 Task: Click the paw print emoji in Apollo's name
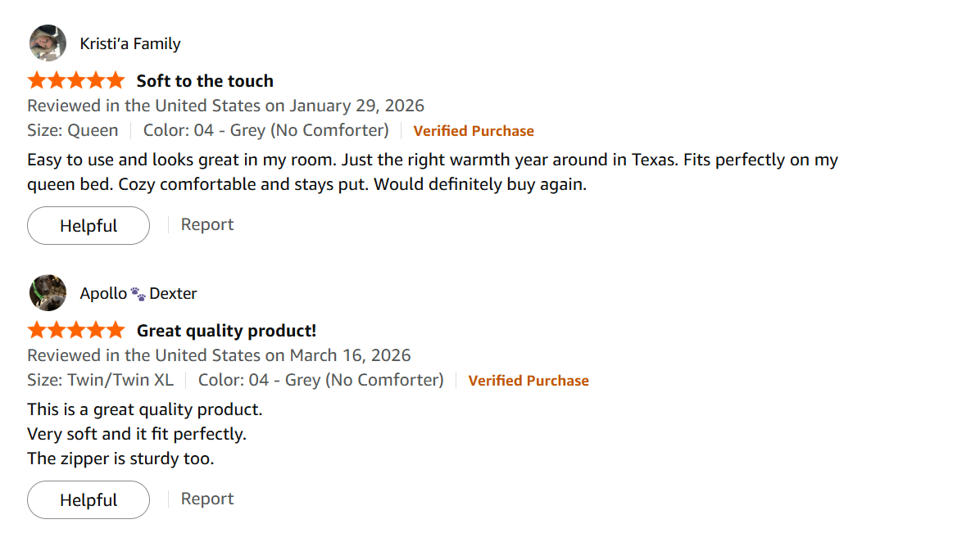tap(138, 293)
